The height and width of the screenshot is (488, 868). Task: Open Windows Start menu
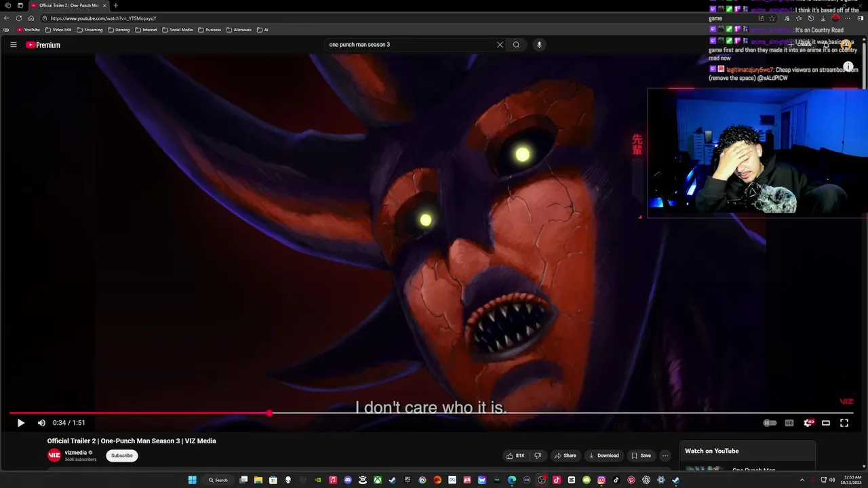pyautogui.click(x=193, y=480)
